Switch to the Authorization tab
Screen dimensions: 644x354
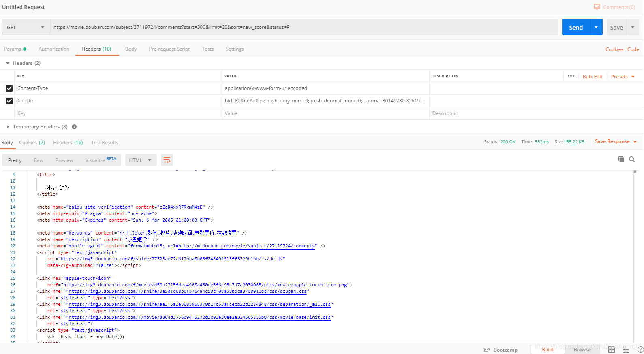pyautogui.click(x=54, y=49)
